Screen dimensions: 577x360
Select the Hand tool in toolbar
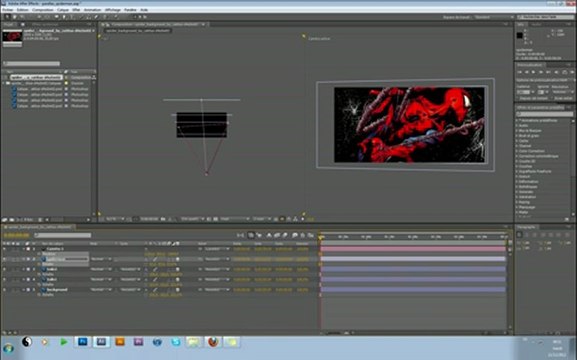point(15,17)
